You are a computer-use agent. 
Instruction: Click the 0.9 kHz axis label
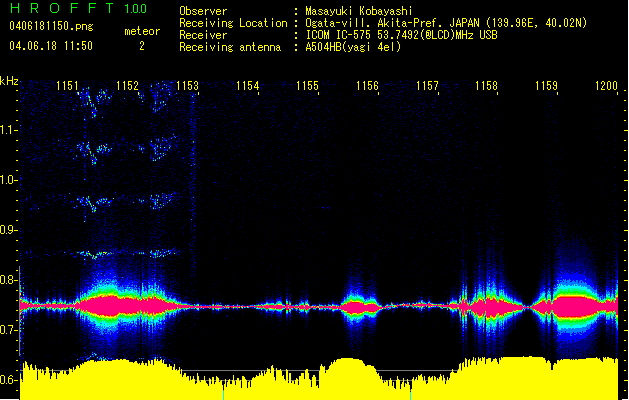9,230
